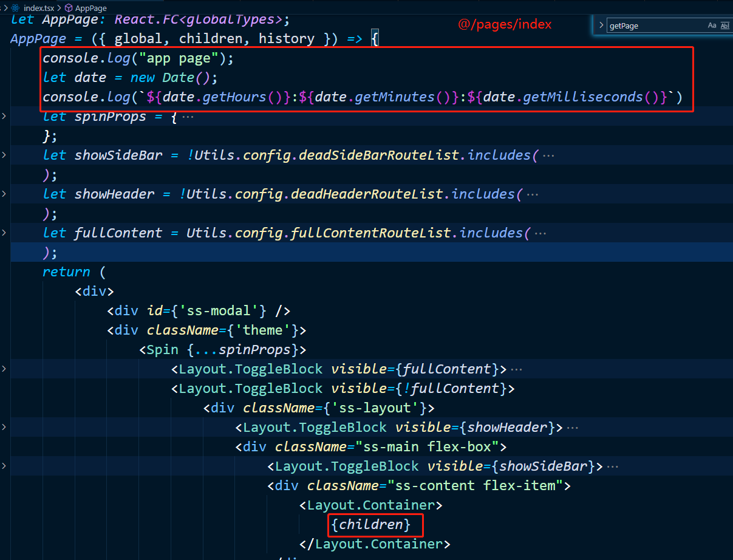Screen dimensions: 733x560
Task: Unfold the showHeader declaration gutter arrow
Action: click(5, 194)
